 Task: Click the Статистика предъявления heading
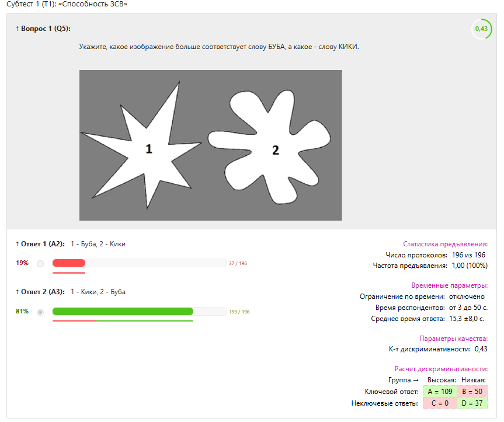pyautogui.click(x=445, y=244)
